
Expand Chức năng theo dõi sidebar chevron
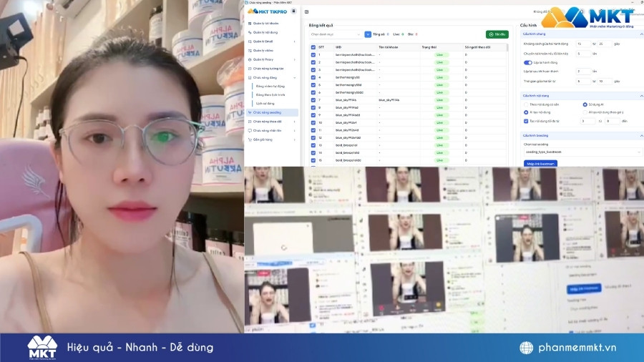coord(295,122)
